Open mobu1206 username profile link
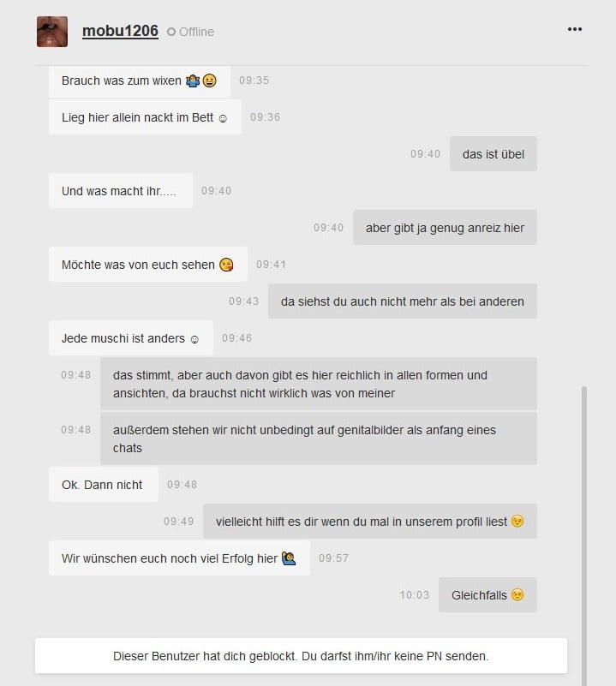616x686 pixels. click(120, 31)
